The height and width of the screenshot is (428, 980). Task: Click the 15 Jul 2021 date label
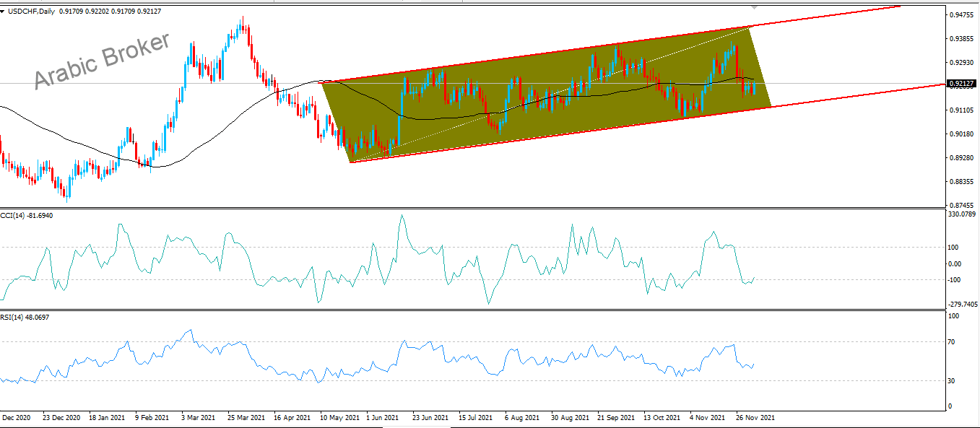pos(476,417)
